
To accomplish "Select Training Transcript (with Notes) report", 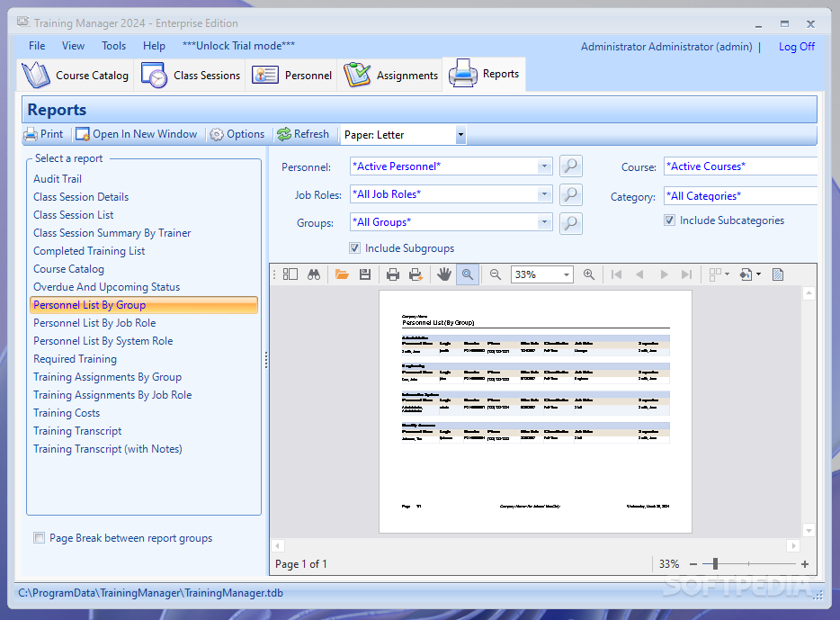I will tap(108, 449).
